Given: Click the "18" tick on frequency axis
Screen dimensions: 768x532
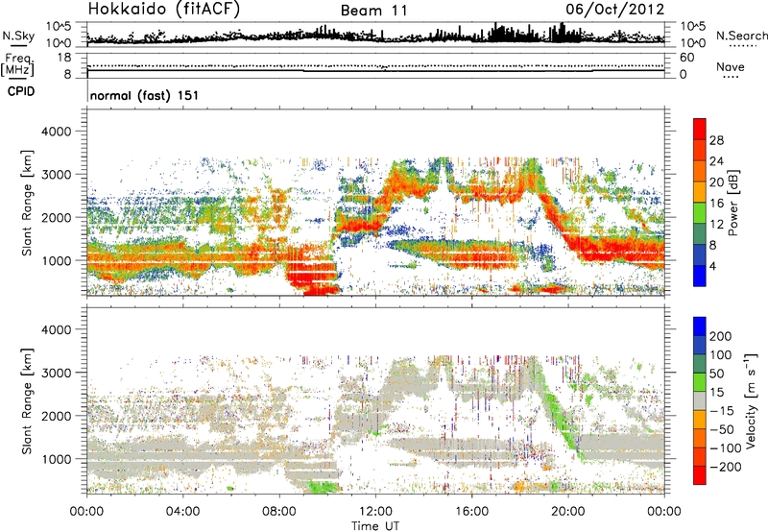Looking at the screenshot, I should pyautogui.click(x=64, y=58).
